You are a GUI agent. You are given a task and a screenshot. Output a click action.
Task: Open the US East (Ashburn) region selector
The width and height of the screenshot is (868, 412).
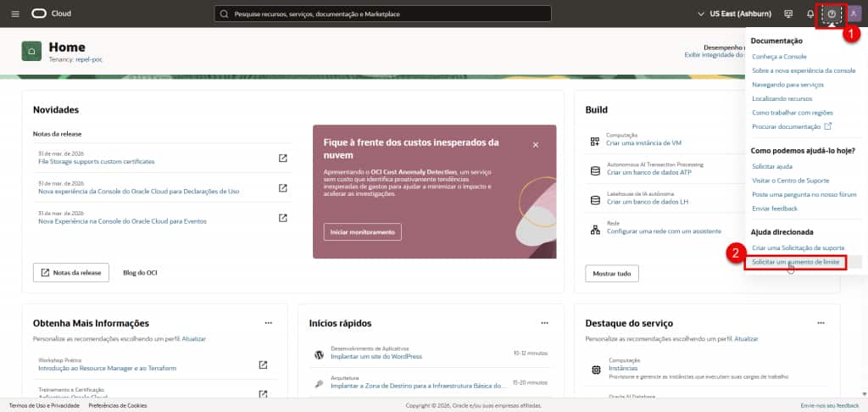click(x=736, y=14)
